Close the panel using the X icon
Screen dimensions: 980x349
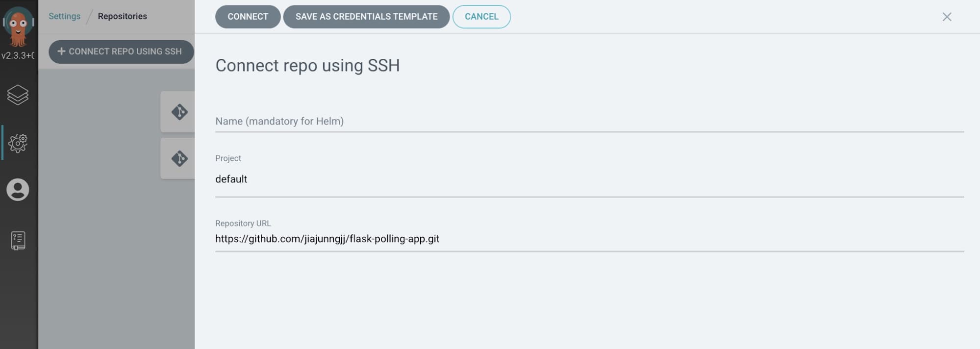pos(947,17)
